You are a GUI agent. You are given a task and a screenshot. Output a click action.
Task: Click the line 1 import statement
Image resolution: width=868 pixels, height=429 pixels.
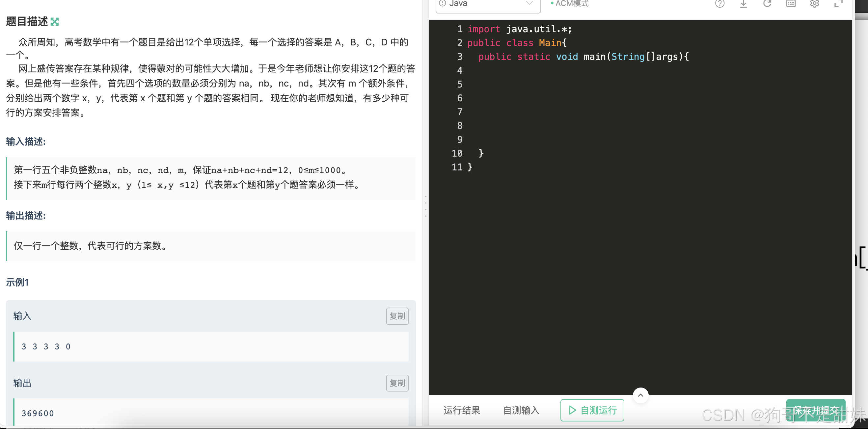pyautogui.click(x=519, y=29)
